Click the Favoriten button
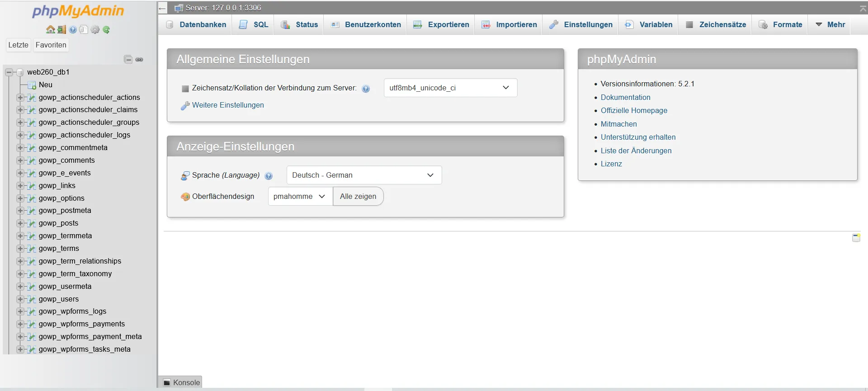The width and height of the screenshot is (868, 391). click(x=51, y=45)
